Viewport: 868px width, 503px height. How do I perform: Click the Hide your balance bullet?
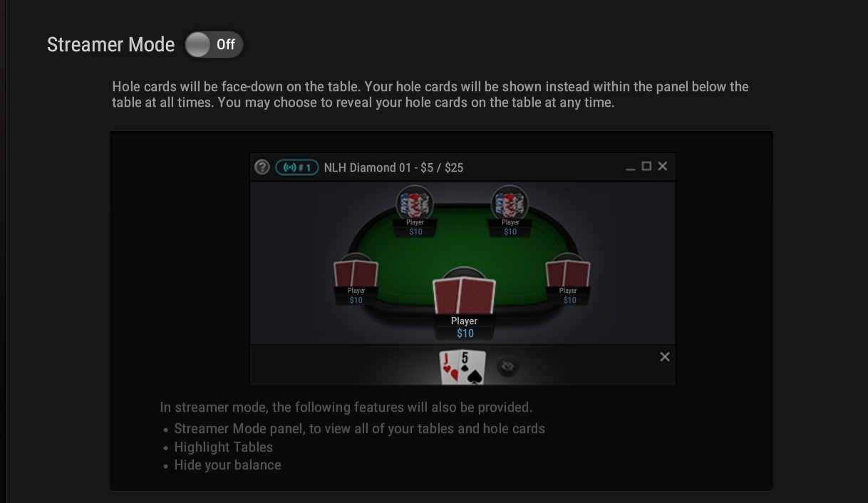coord(227,465)
